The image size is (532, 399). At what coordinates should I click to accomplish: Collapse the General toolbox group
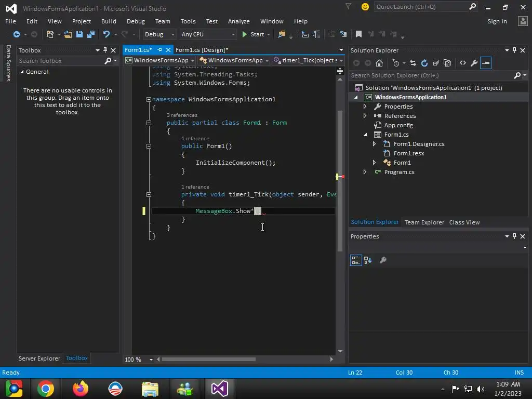point(22,72)
